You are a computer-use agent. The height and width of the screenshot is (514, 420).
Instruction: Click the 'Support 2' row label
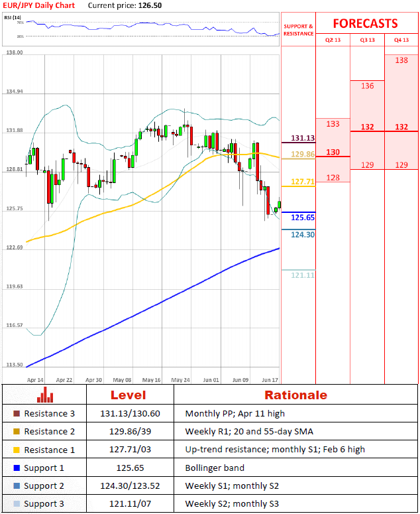[x=44, y=486]
